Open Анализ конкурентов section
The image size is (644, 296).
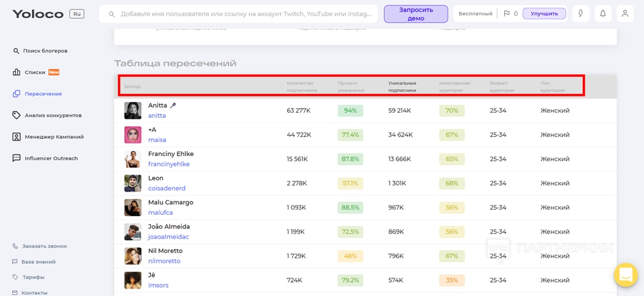click(53, 115)
